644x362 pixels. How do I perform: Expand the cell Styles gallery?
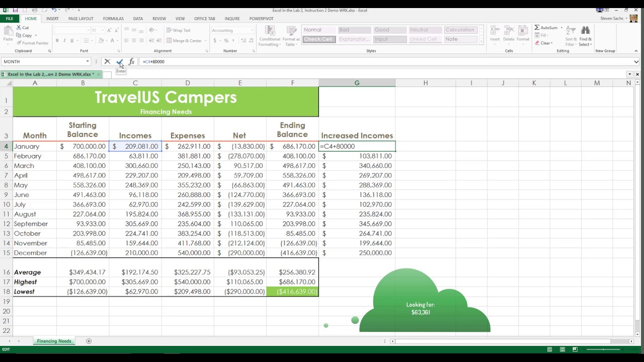pos(481,42)
